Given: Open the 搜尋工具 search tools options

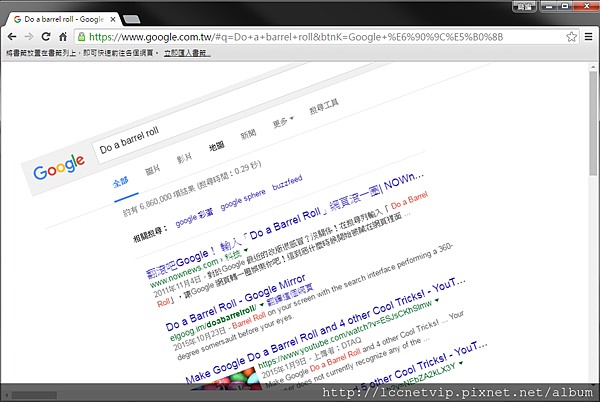Looking at the screenshot, I should pyautogui.click(x=323, y=105).
